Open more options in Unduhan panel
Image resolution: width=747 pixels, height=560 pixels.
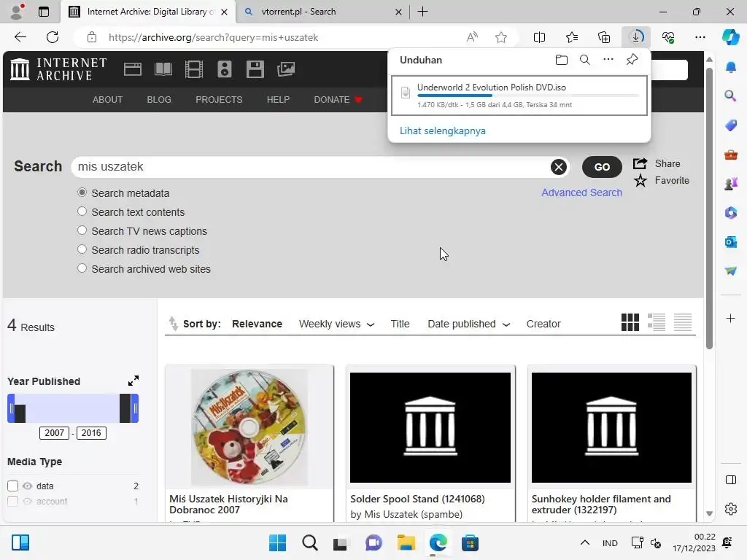[x=608, y=60]
